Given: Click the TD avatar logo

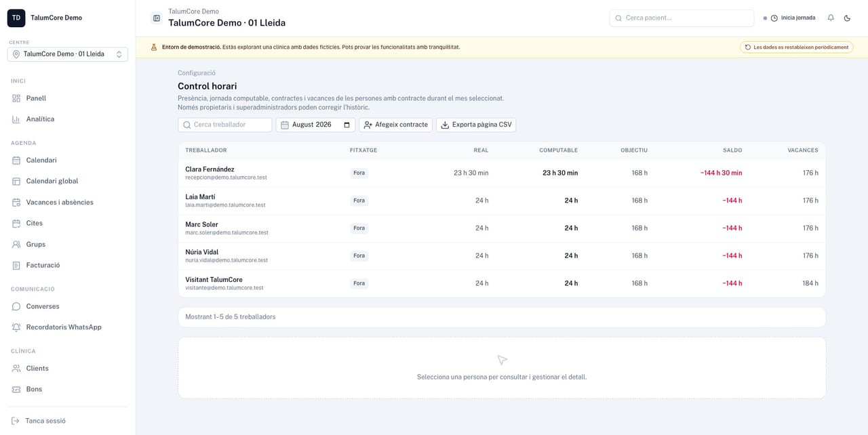Looking at the screenshot, I should [16, 18].
